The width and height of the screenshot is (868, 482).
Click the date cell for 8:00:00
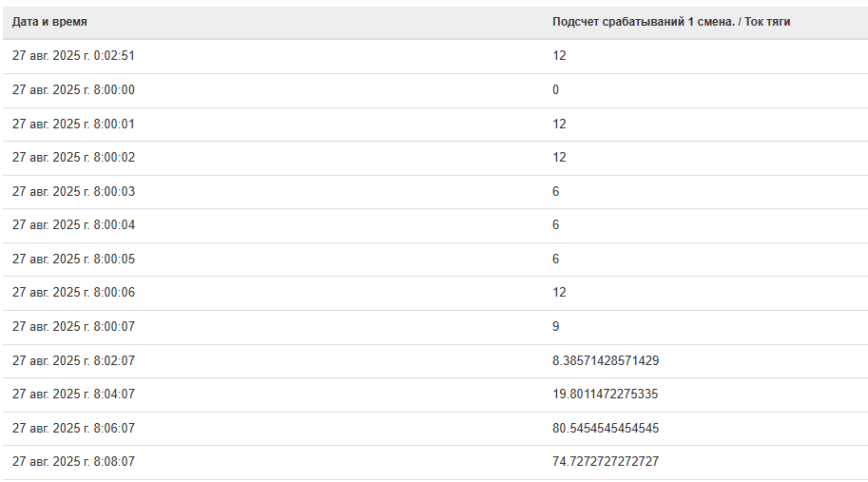[x=74, y=90]
